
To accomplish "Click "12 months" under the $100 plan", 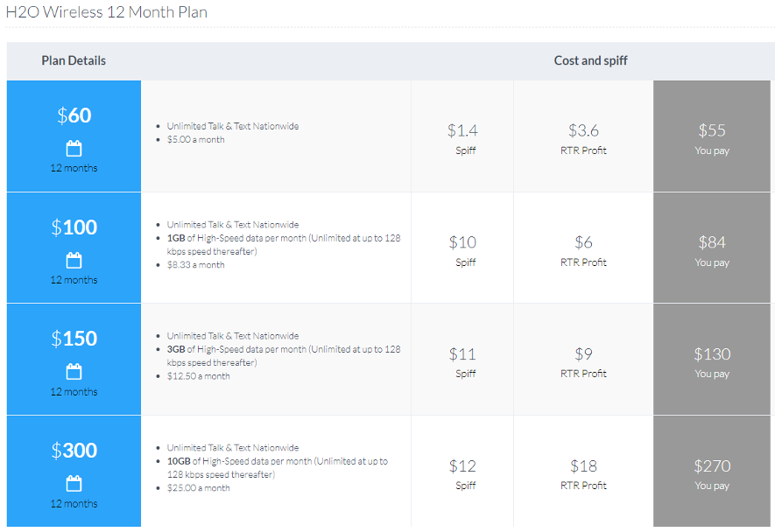I will point(74,280).
